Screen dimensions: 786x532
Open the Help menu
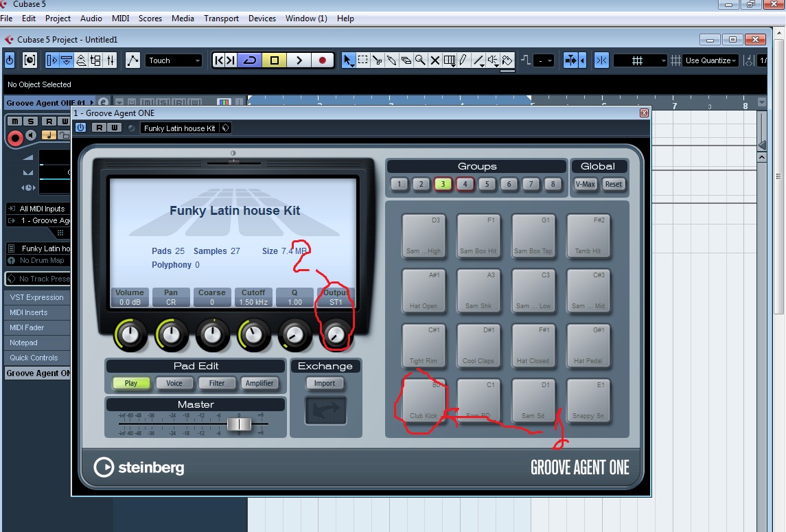(345, 18)
